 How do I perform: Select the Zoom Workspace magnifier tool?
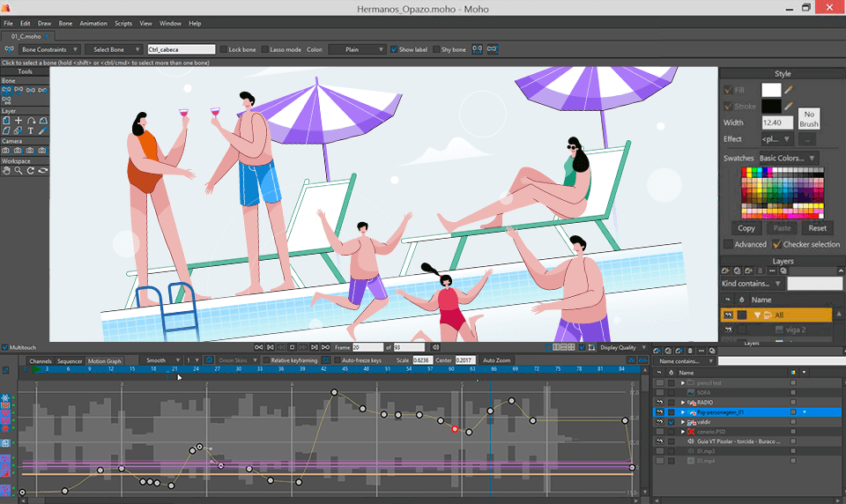click(x=19, y=170)
